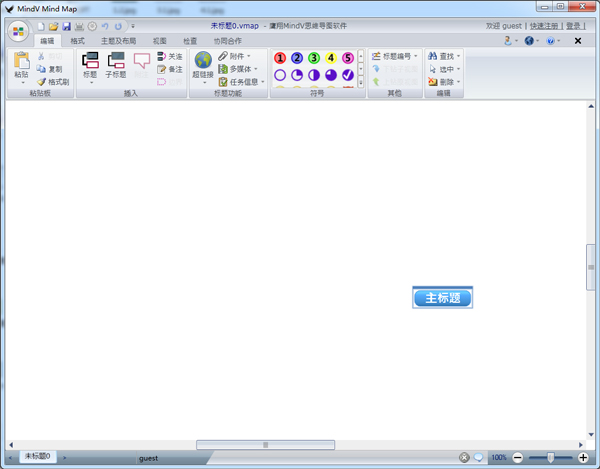Image resolution: width=600 pixels, height=469 pixels.
Task: Expand the 超链接 dropdown arrow
Action: pyautogui.click(x=204, y=83)
